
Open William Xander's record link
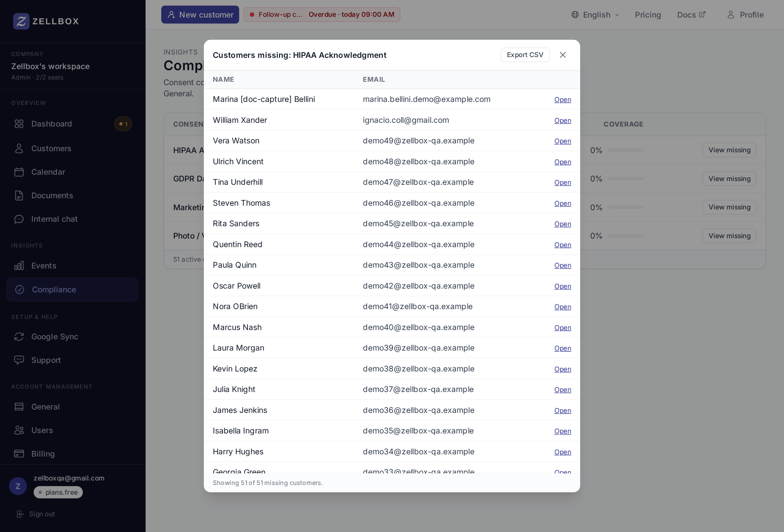[x=563, y=121]
